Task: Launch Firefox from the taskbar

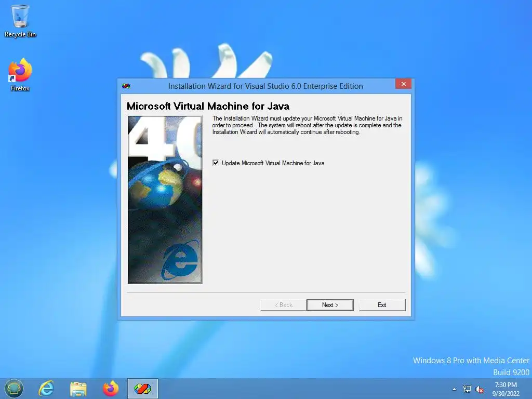Action: [111, 389]
